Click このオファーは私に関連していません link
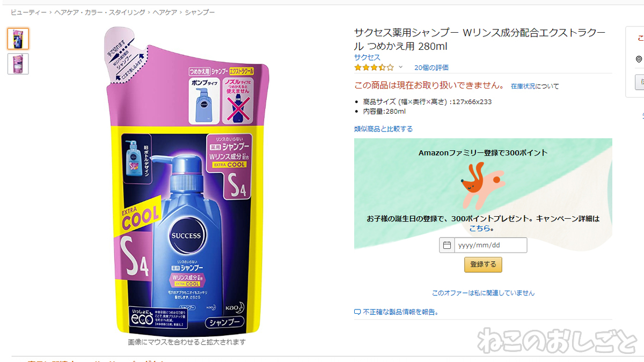The width and height of the screenshot is (644, 362). (x=483, y=293)
